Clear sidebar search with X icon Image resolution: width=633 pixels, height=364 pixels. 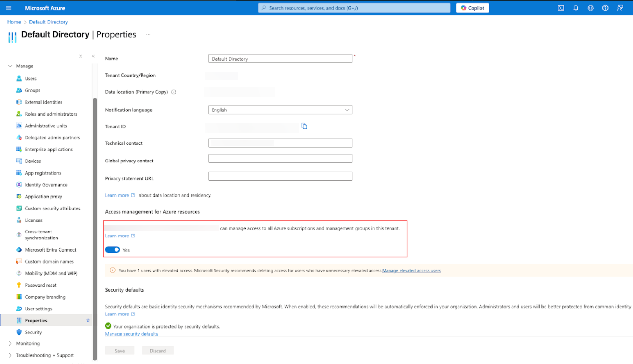tap(81, 56)
